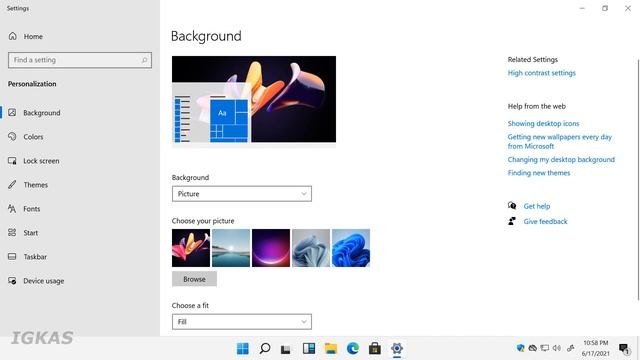Image resolution: width=640 pixels, height=360 pixels.
Task: Open the notification center icon
Action: coord(624,349)
